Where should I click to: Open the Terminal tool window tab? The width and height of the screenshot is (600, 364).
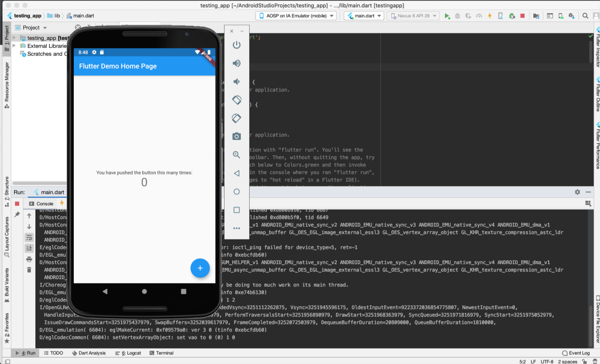pos(161,353)
